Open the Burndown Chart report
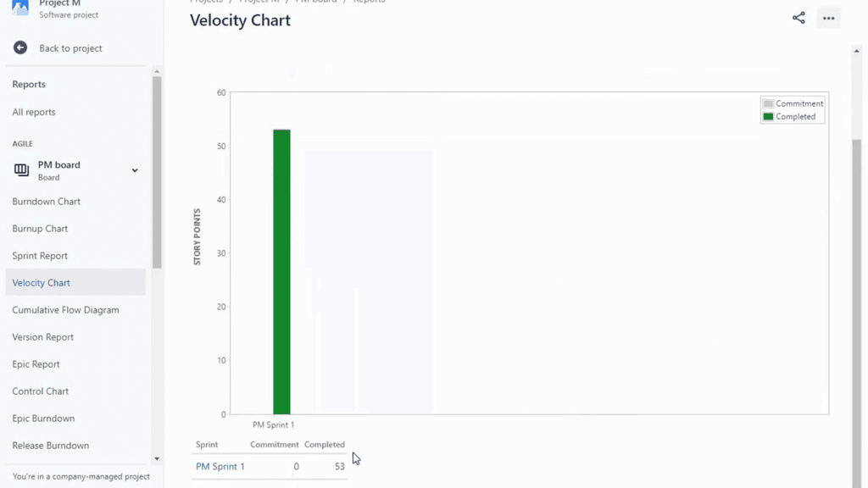Screen dimensions: 868x488 tap(46, 201)
